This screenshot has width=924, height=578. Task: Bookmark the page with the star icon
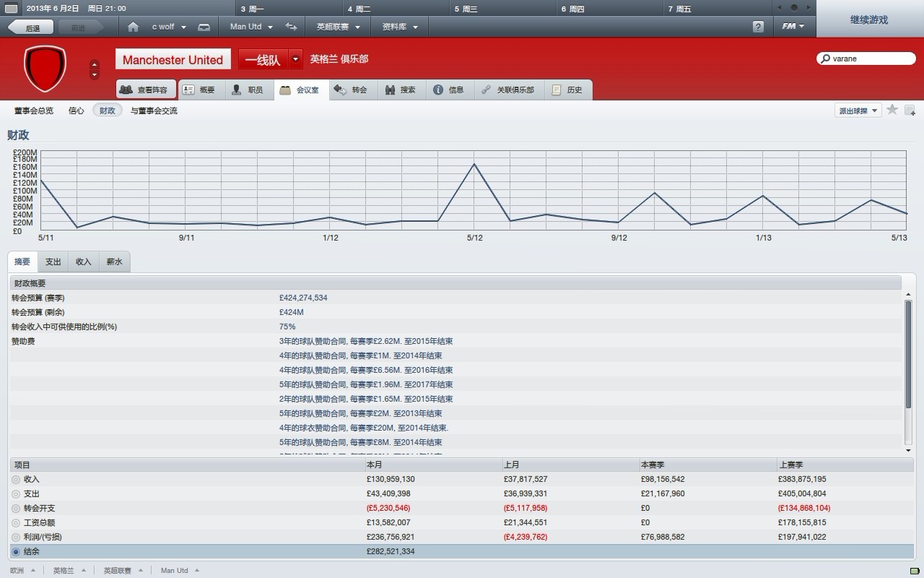click(x=892, y=110)
